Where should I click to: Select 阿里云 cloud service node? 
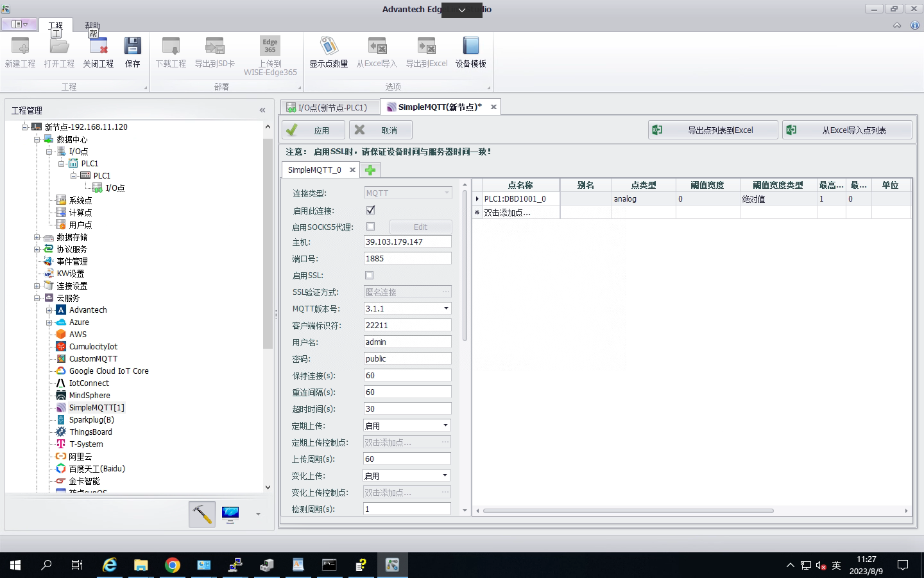point(80,456)
